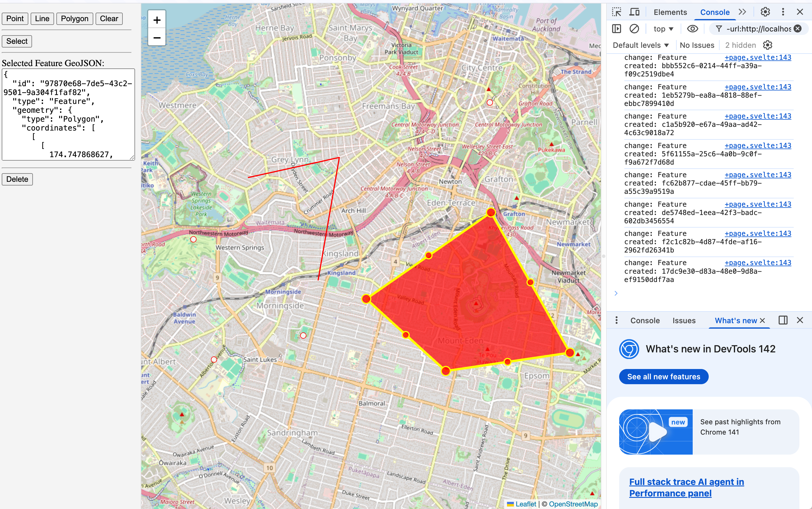Expand the more tabs chevron

742,12
